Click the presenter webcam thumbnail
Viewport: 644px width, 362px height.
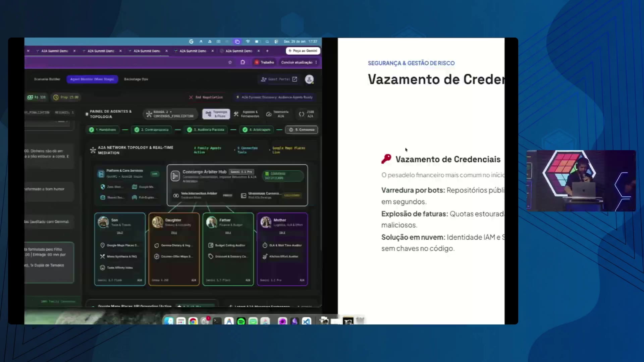[x=581, y=181]
